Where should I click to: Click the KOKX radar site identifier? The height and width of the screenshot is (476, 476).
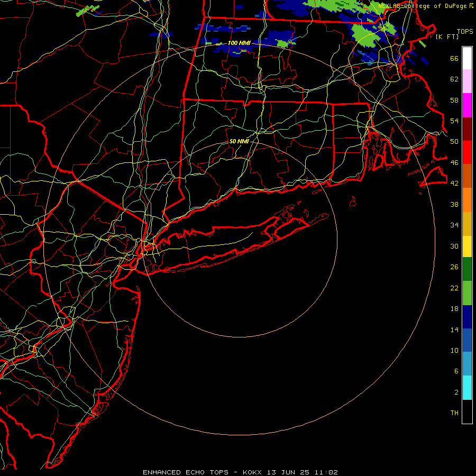tap(252, 472)
